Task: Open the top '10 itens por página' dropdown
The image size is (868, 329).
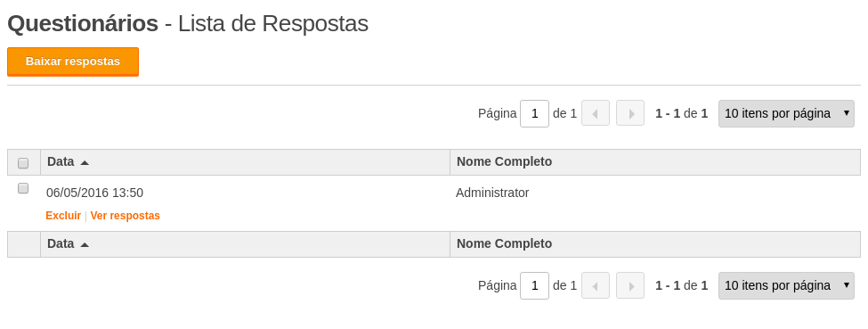Action: pyautogui.click(x=786, y=113)
